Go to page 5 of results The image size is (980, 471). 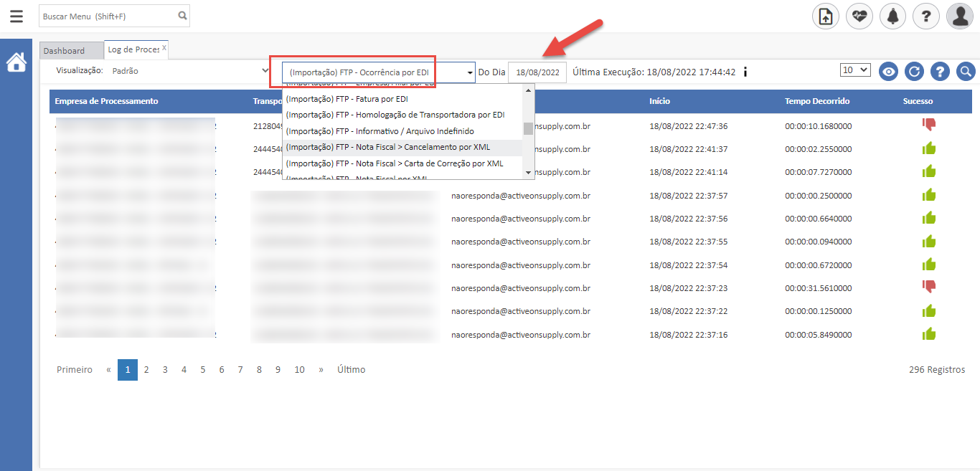202,370
